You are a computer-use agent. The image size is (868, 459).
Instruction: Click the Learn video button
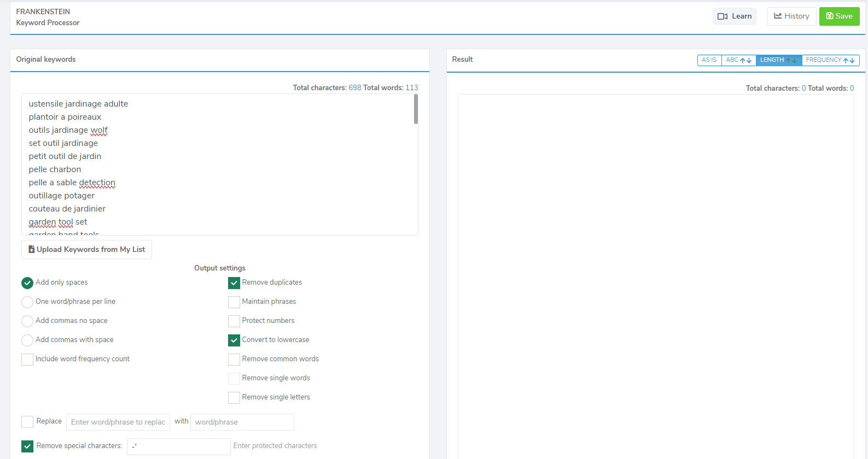pos(735,16)
